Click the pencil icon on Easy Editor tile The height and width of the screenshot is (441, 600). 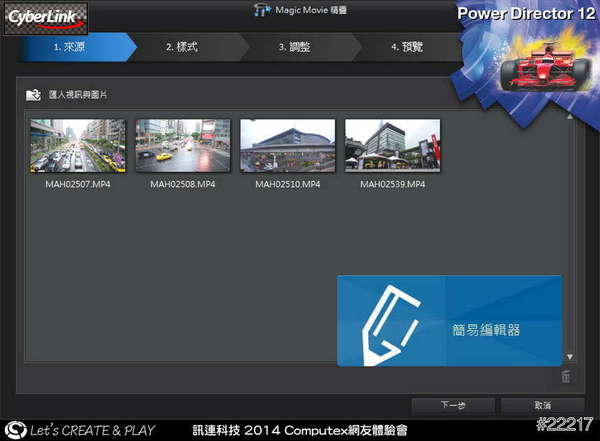point(390,325)
